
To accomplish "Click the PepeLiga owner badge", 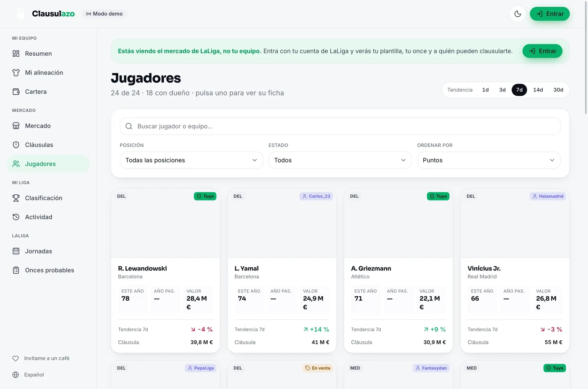I will [201, 368].
